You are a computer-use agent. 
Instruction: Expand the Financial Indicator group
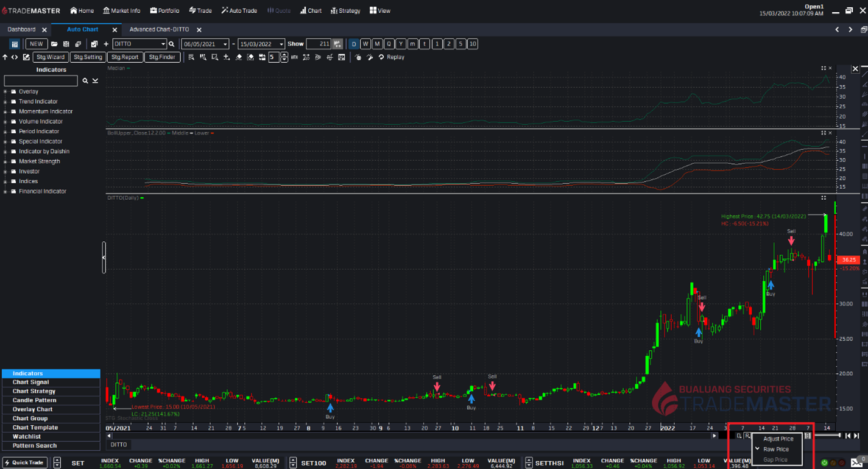5,191
